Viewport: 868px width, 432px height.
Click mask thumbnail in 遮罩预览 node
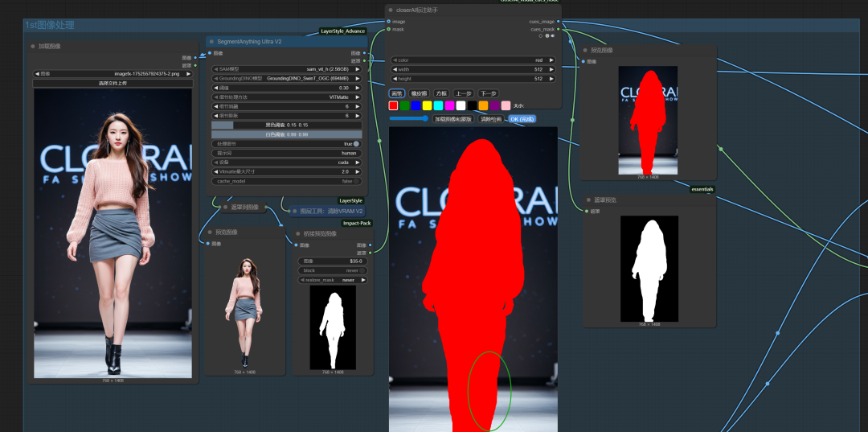[x=649, y=269]
